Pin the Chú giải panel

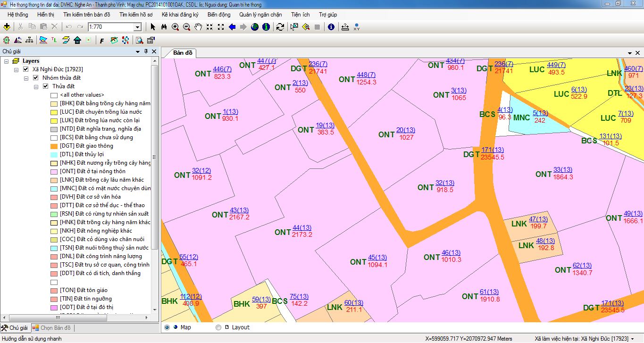pyautogui.click(x=146, y=51)
